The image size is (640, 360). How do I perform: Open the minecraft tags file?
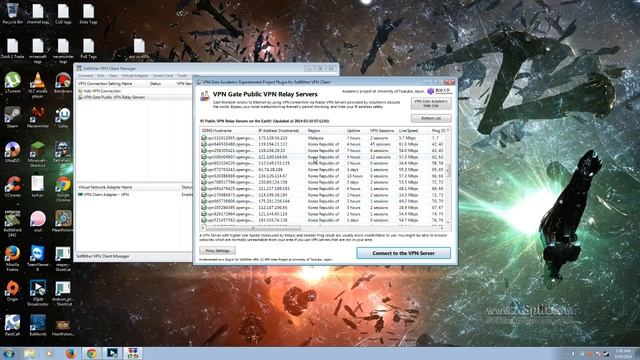38,50
